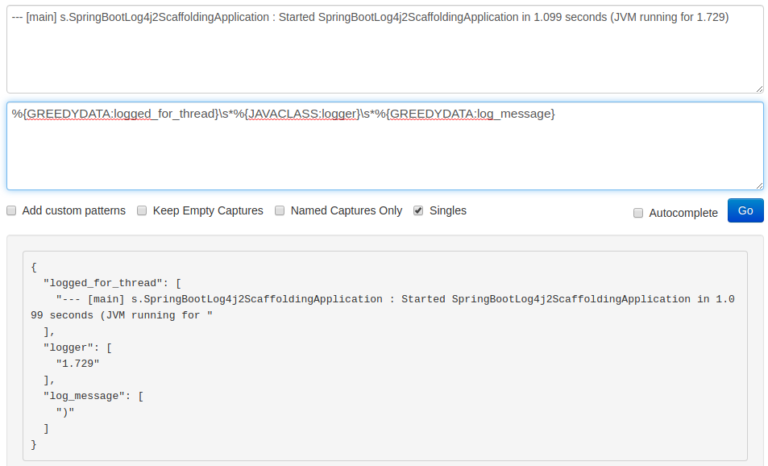Click the "log_message" key in the JSON result
Viewport: 768px width, 466px height.
[84, 396]
